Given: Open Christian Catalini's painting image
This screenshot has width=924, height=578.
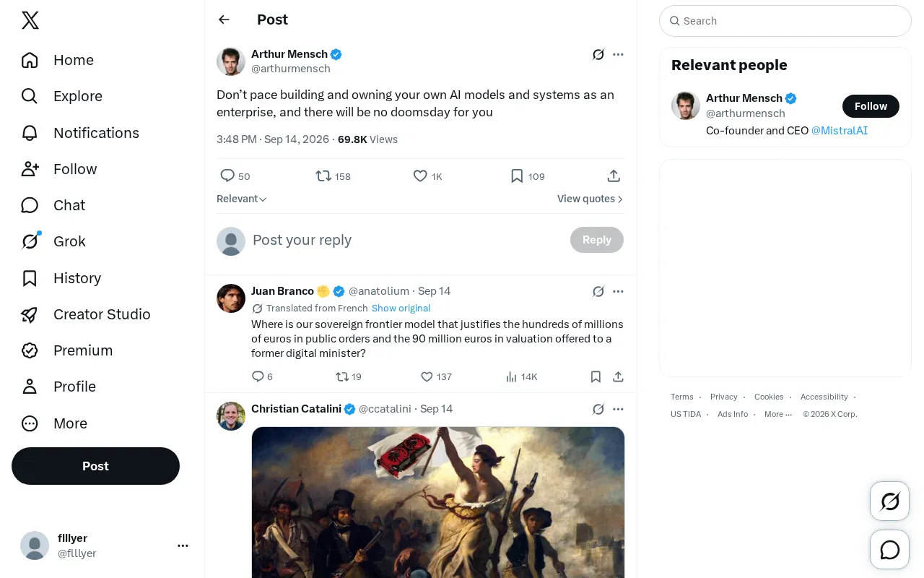Looking at the screenshot, I should (x=438, y=502).
